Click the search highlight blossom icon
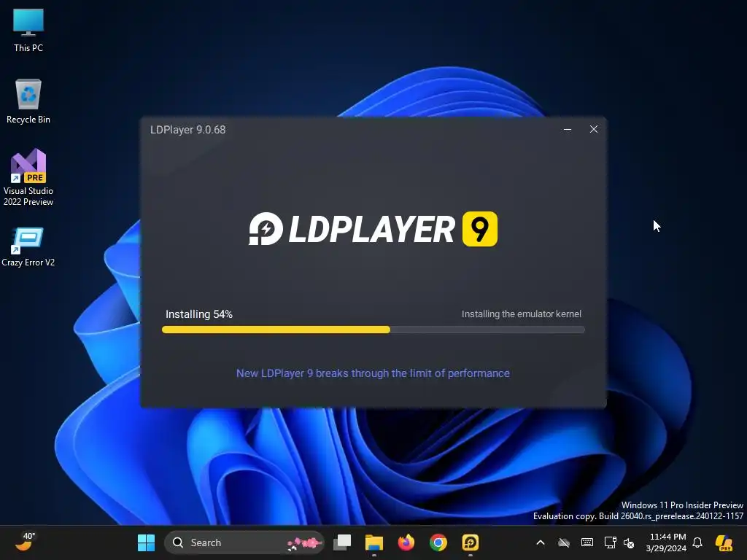 pos(305,542)
